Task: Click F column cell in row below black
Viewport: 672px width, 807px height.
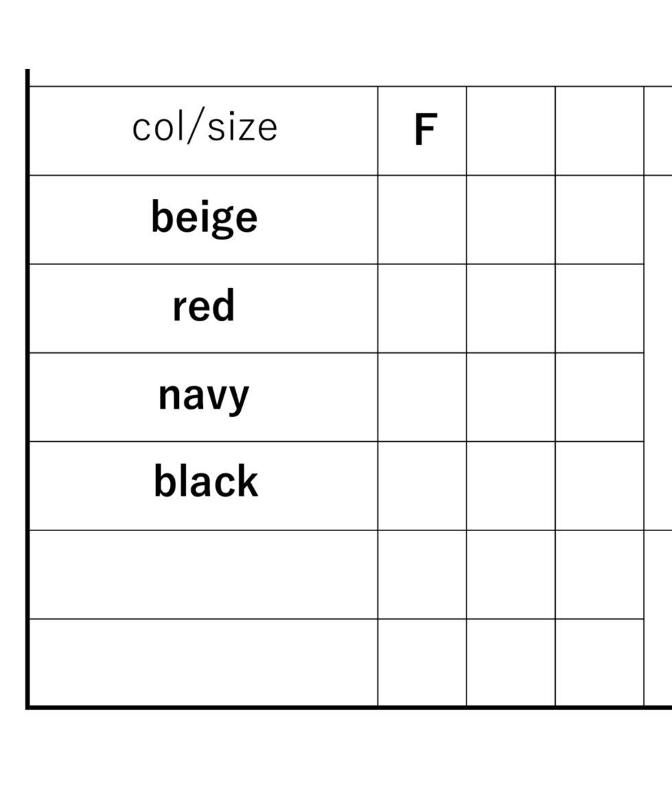Action: 422,574
